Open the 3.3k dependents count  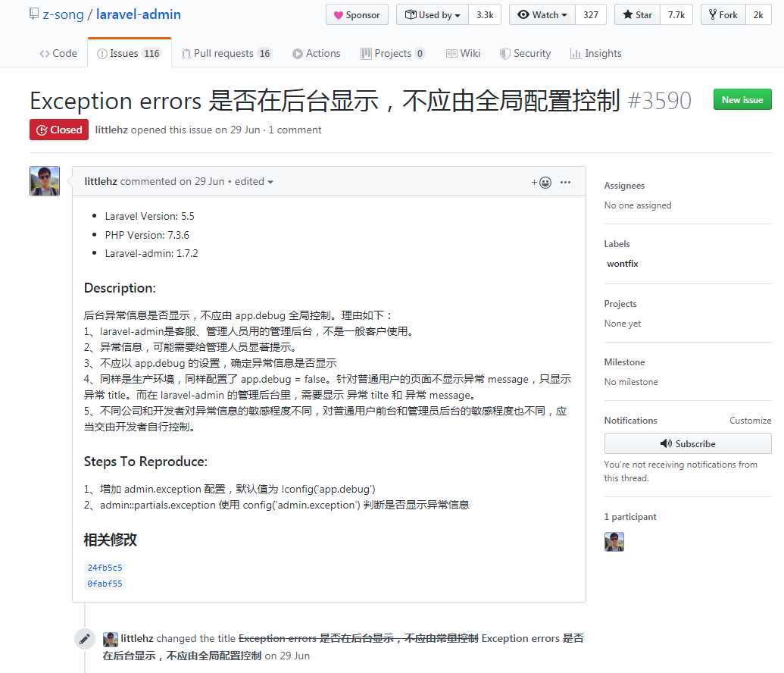485,15
